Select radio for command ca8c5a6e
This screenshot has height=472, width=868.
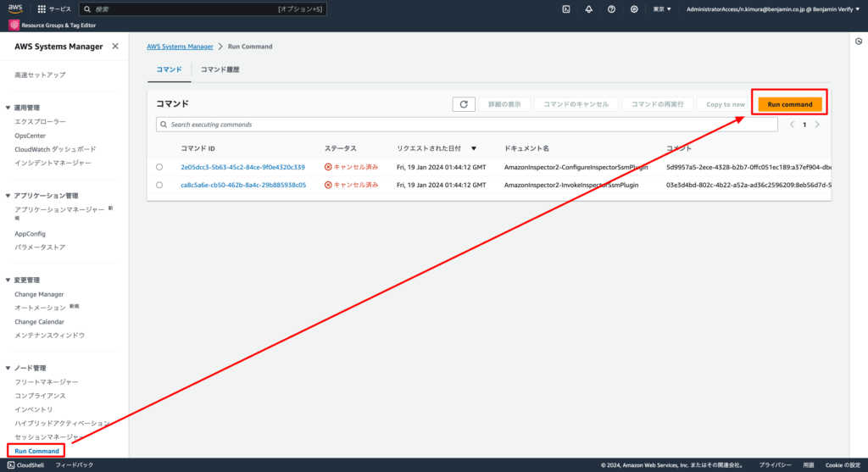159,185
